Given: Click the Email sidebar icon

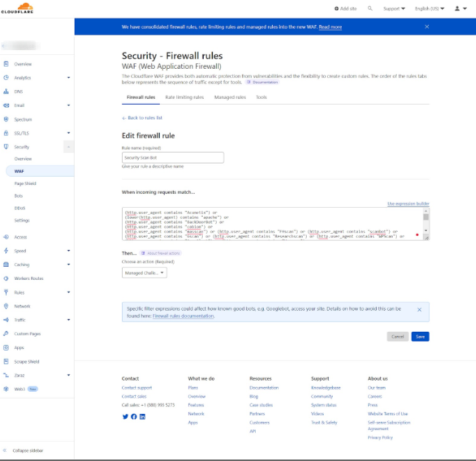Looking at the screenshot, I should pos(6,105).
